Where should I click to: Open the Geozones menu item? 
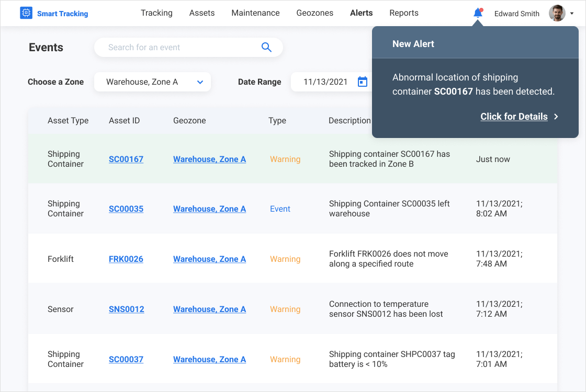pos(314,13)
